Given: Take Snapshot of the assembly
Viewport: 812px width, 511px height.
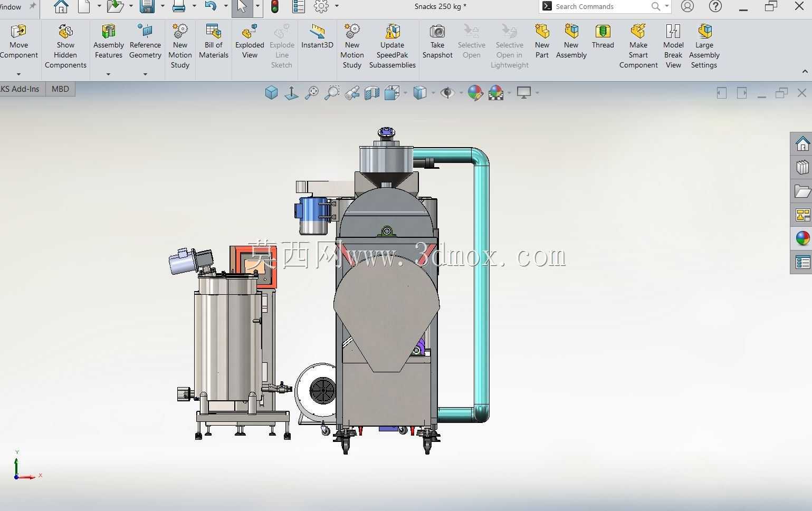Looking at the screenshot, I should 437,41.
